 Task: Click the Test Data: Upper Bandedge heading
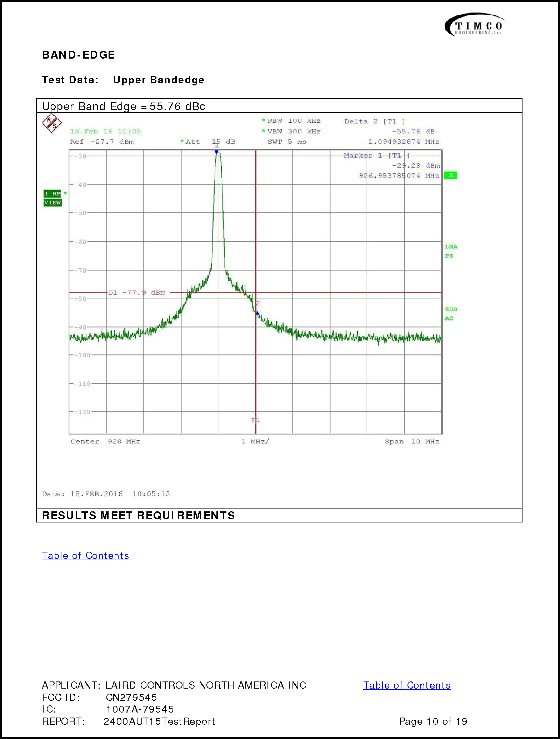coord(123,80)
